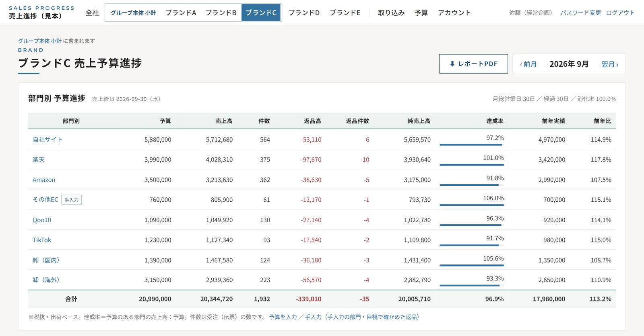Viewport: 644px width, 336px height.
Task: Open the 自社サイト department row link
Action: click(x=47, y=139)
